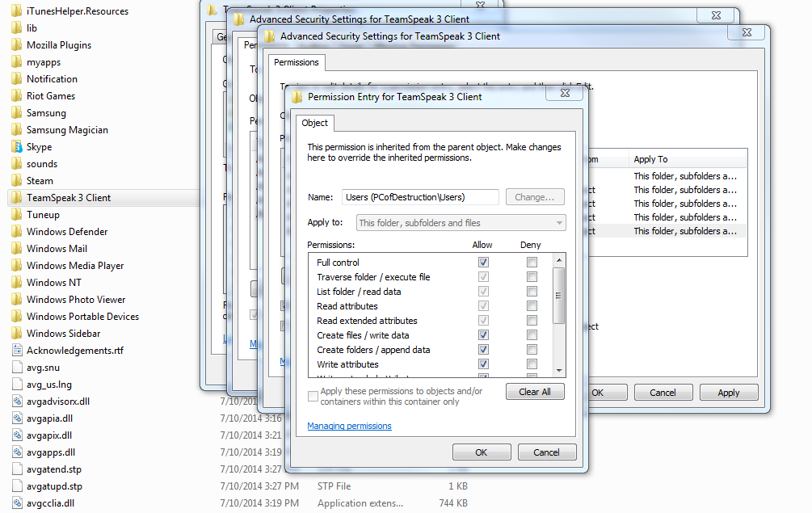Click the Steam folder icon
Viewport: 812px width, 513px height.
[17, 181]
